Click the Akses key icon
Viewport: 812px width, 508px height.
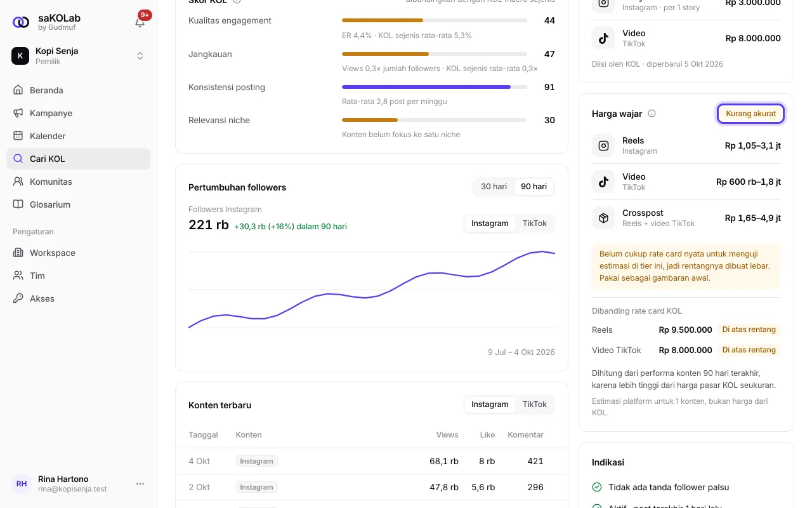(18, 298)
